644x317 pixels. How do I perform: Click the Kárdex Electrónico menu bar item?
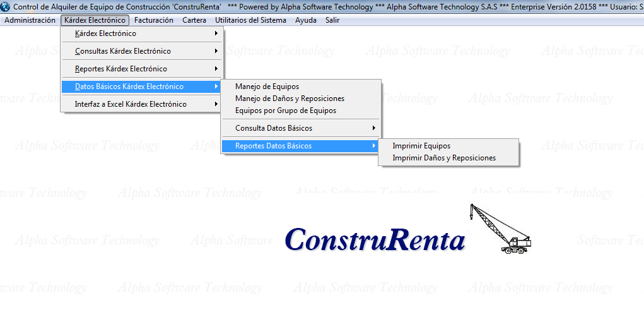95,20
